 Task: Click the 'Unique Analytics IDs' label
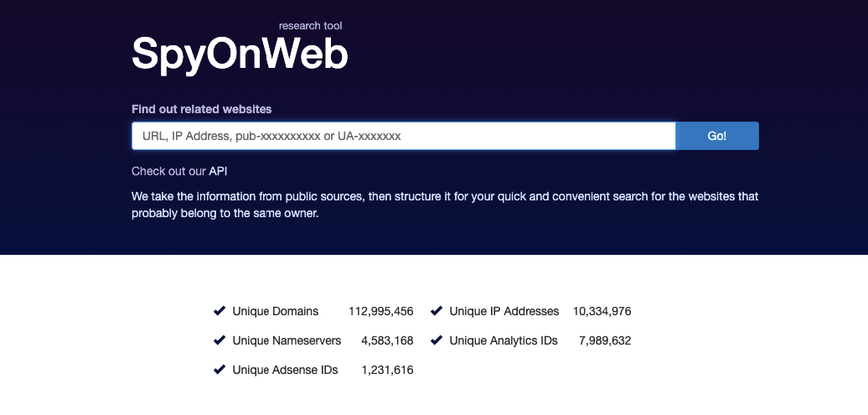point(504,340)
